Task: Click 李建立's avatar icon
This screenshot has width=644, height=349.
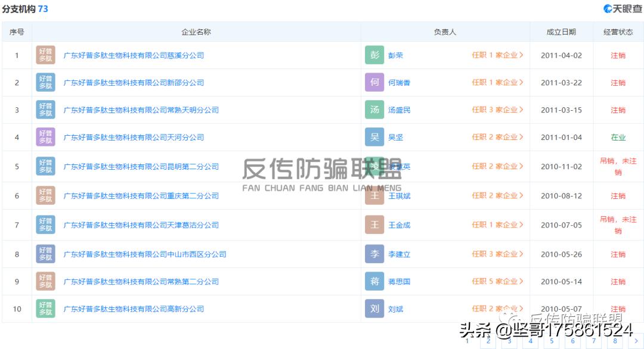Action: [374, 254]
